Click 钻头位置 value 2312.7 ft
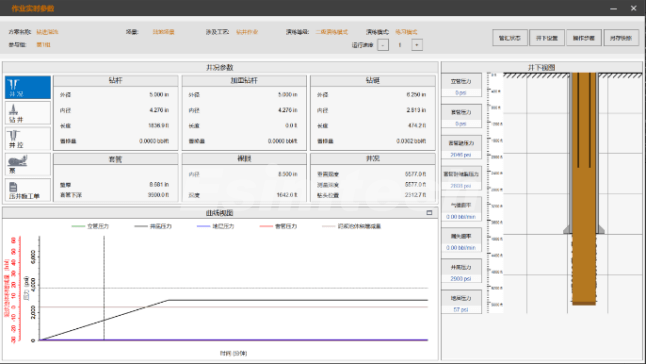The image size is (646, 364). click(415, 195)
